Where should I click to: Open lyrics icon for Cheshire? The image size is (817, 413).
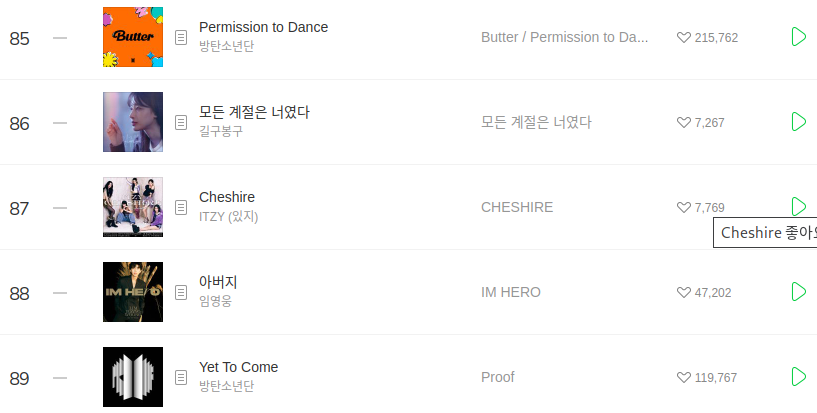point(181,207)
